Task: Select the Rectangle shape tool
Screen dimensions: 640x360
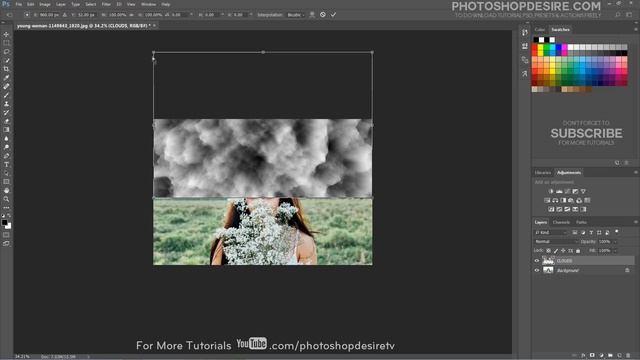Action: pyautogui.click(x=6, y=182)
